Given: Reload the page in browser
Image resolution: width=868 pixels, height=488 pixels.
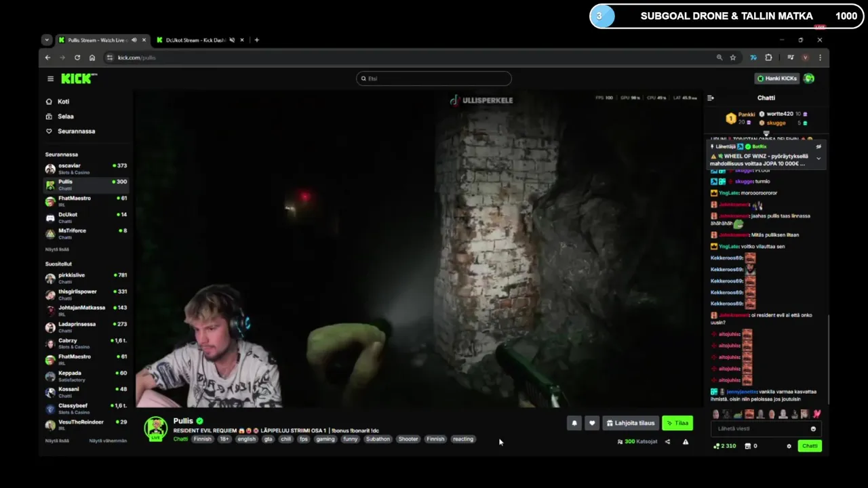Looking at the screenshot, I should click(77, 58).
